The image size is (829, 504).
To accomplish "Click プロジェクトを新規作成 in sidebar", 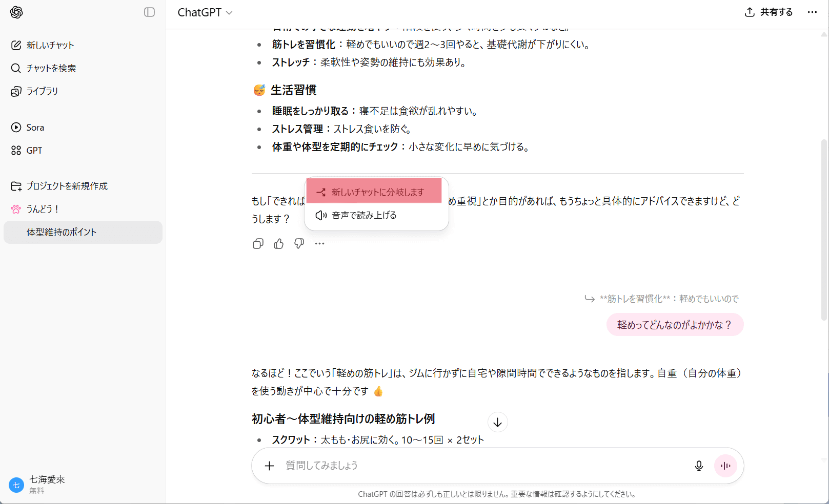I will tap(67, 186).
